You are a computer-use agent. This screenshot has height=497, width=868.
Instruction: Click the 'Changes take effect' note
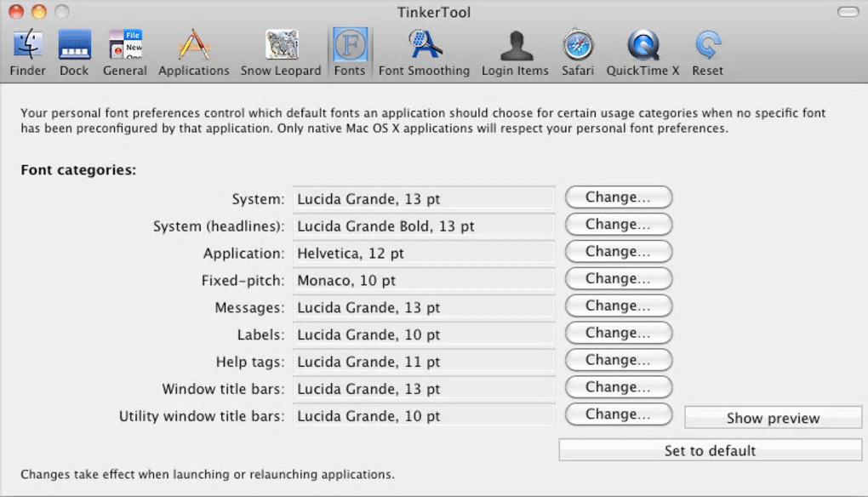[208, 474]
